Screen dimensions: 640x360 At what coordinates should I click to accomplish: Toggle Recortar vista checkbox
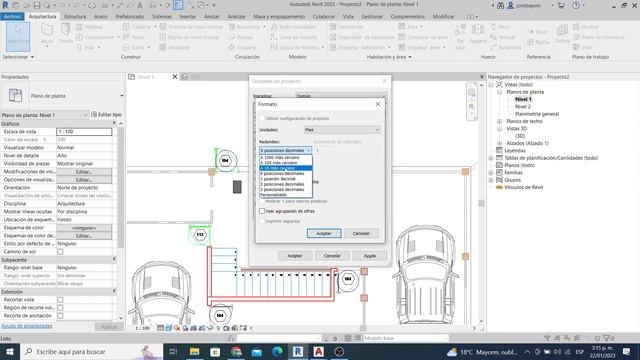tap(60, 300)
